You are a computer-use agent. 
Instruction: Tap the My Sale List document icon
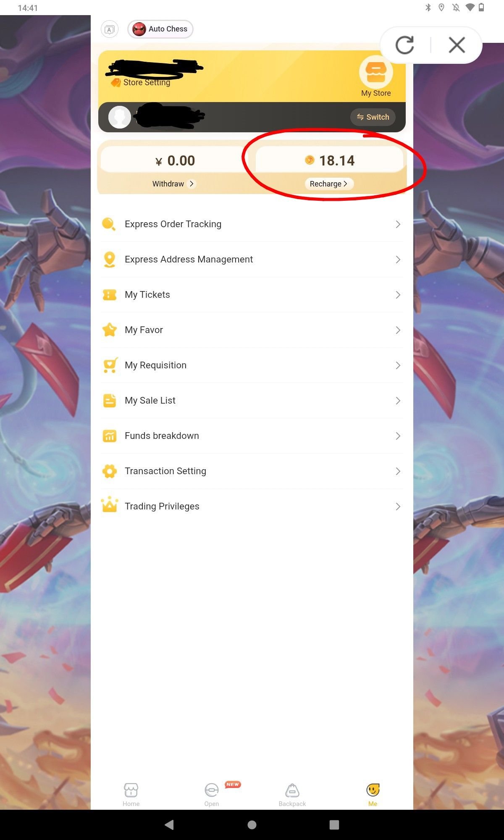pyautogui.click(x=109, y=401)
